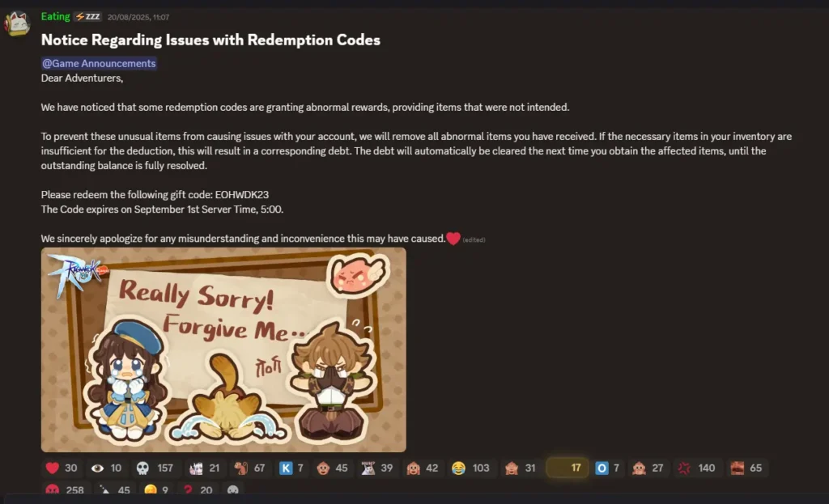Toggle the skull reaction showing 157
This screenshot has width=829, height=504.
(x=155, y=468)
